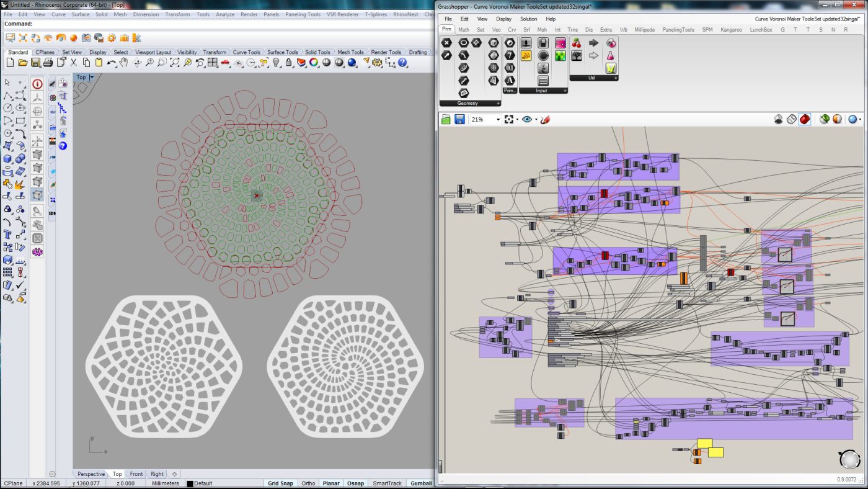The width and height of the screenshot is (868, 489).
Task: Add a new viewport tab with plus
Action: [x=174, y=474]
